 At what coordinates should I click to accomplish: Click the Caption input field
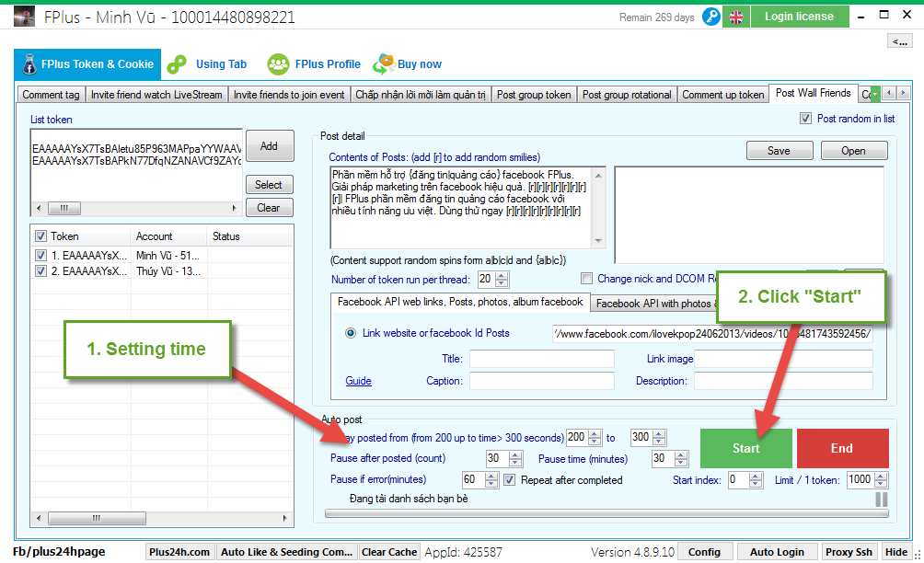541,381
